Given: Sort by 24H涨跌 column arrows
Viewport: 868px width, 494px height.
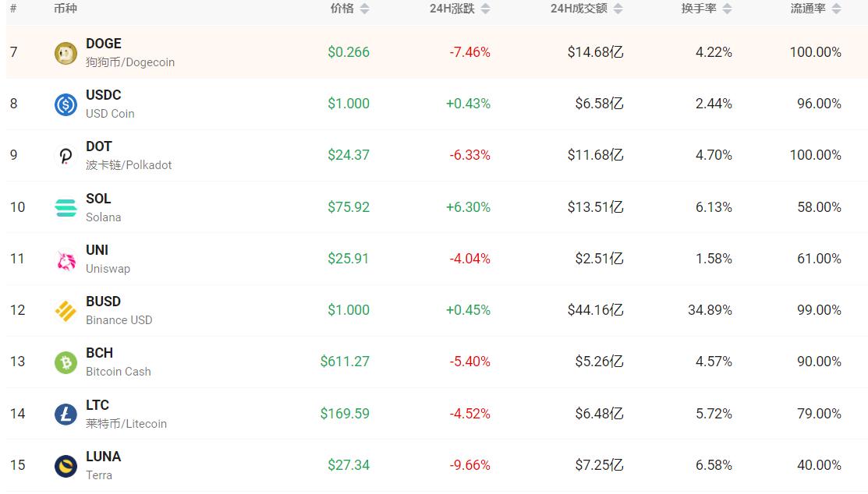Looking at the screenshot, I should [x=485, y=9].
